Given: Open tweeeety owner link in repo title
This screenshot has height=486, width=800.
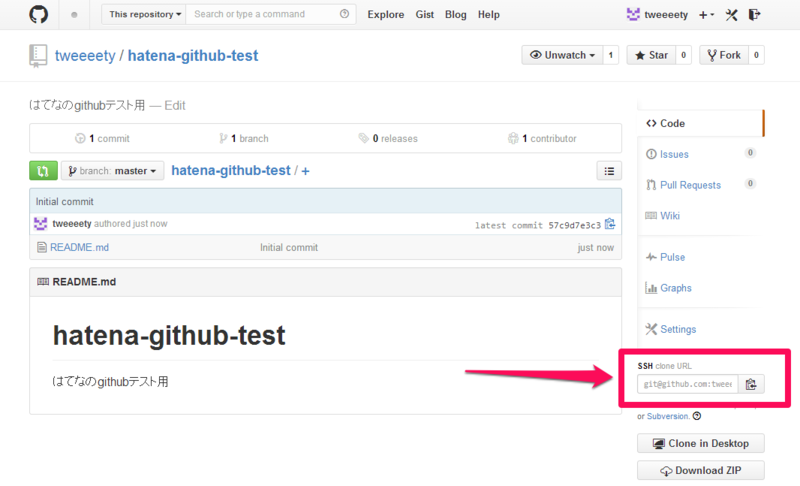Looking at the screenshot, I should (85, 56).
